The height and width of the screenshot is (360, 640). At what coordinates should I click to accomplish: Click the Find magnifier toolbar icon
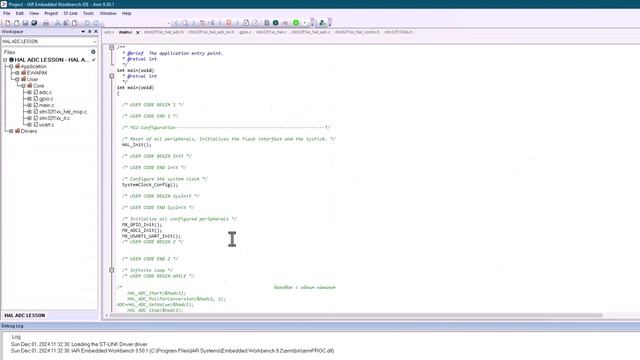[x=185, y=23]
